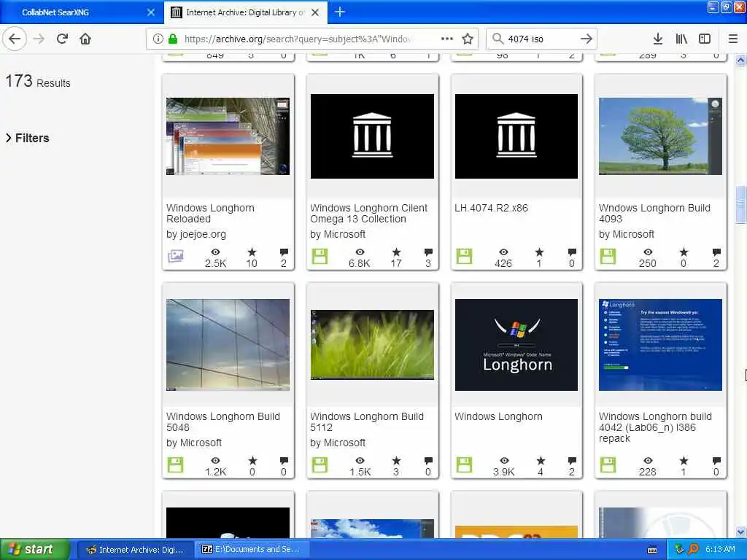
Task: Open Longhorn Build 5112 grass thumbnail
Action: click(x=372, y=345)
